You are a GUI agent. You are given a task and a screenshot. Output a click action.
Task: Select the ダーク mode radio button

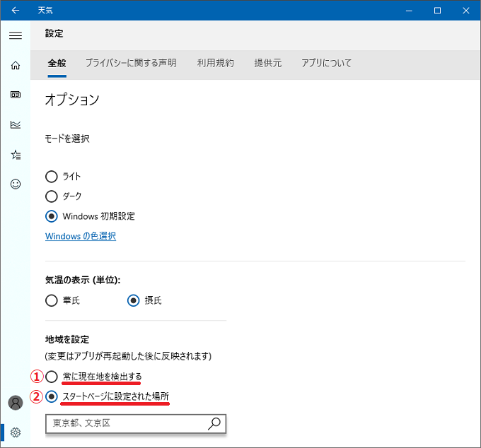(51, 196)
